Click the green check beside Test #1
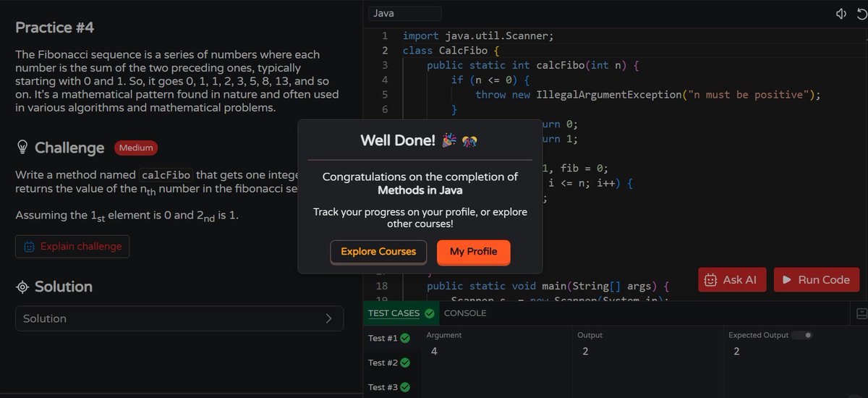Viewport: 868px width, 398px height. (x=405, y=338)
